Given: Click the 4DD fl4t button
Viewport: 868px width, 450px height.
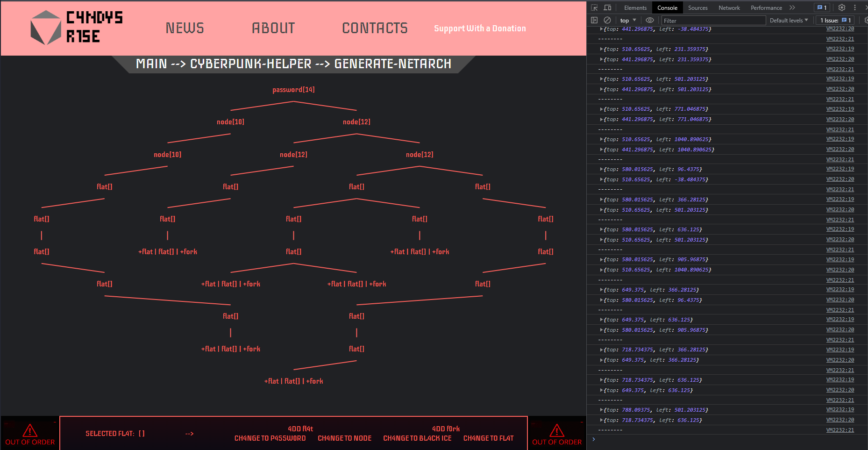Looking at the screenshot, I should tap(300, 429).
